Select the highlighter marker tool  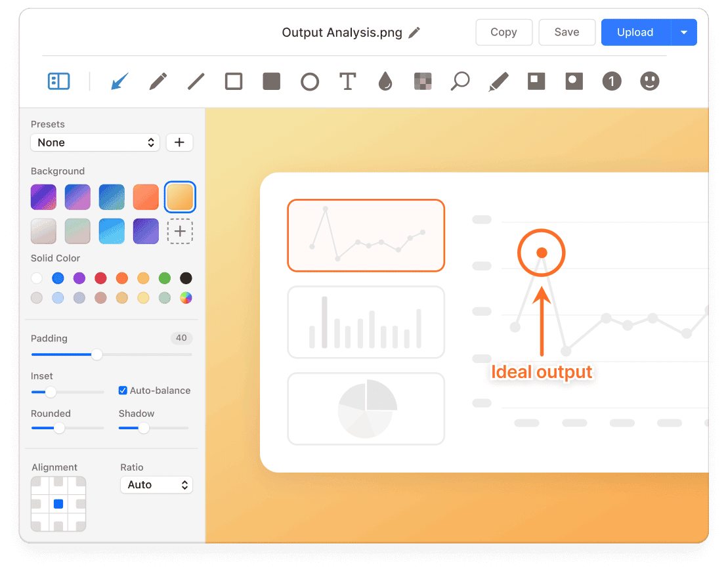coord(498,81)
